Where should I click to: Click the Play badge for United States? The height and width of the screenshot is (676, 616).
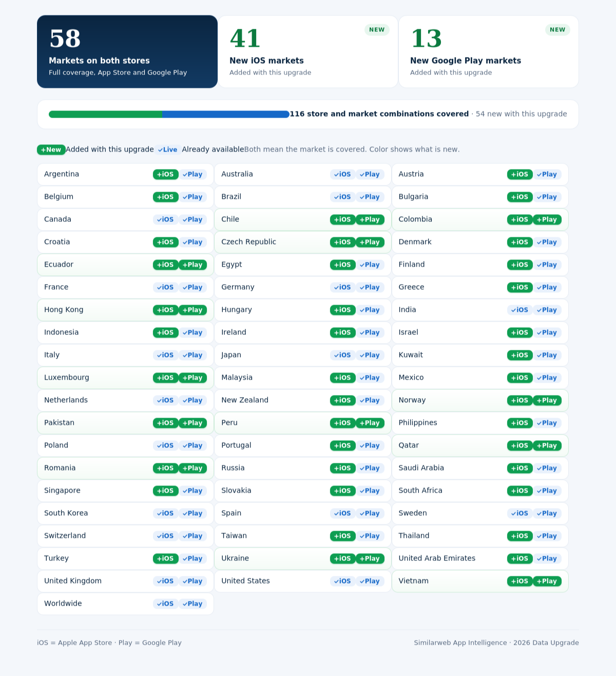pyautogui.click(x=370, y=581)
